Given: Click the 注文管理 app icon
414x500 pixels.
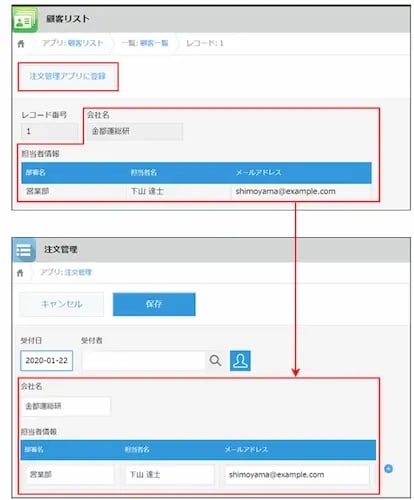Looking at the screenshot, I should pos(24,250).
